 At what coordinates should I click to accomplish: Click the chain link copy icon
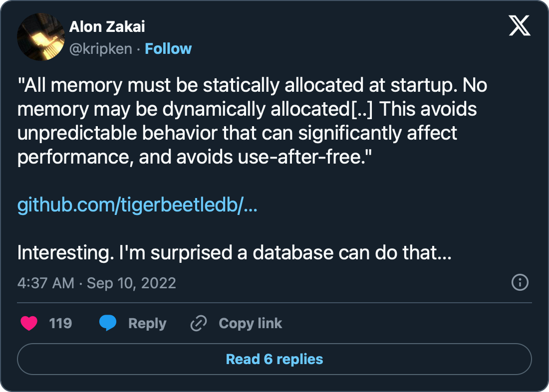pos(199,324)
